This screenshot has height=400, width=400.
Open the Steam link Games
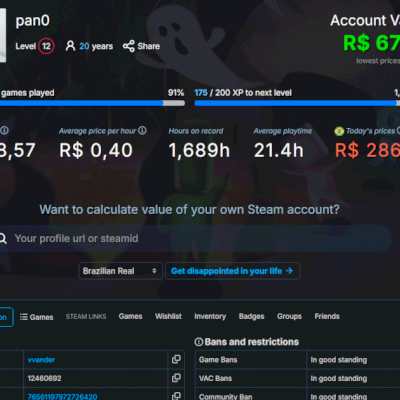(130, 316)
